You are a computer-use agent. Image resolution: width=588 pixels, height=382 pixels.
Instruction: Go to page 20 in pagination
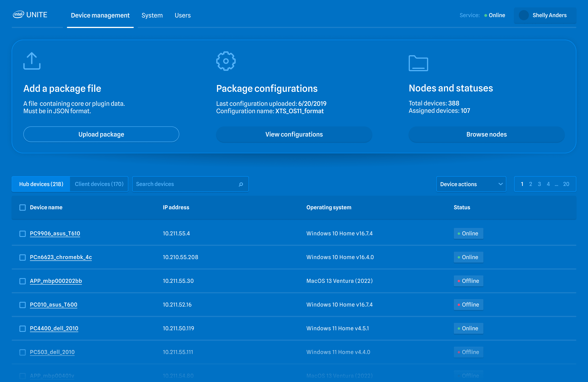[x=566, y=184]
